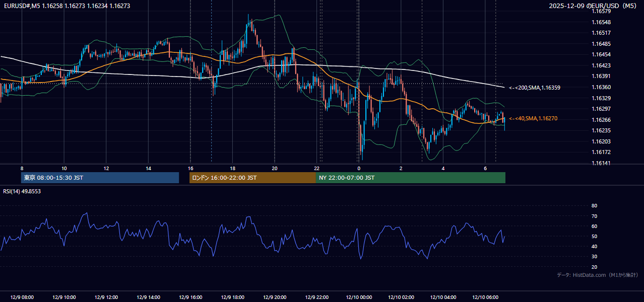Click the 12/10 06:00 date label
The width and height of the screenshot is (644, 302).
(x=485, y=297)
